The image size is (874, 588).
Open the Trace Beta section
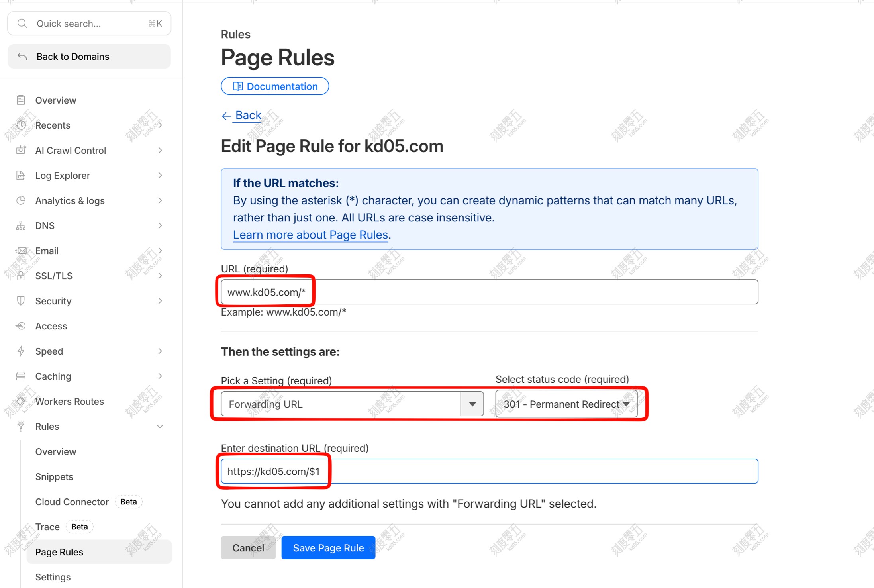click(x=47, y=526)
